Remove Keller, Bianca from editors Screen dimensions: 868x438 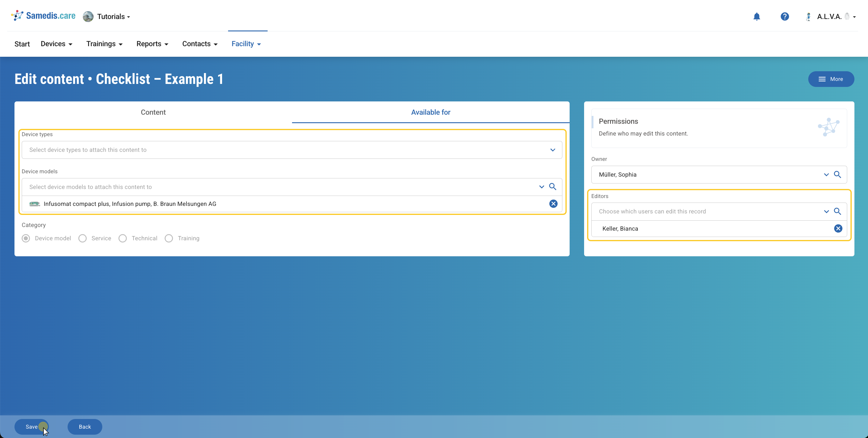tap(838, 229)
